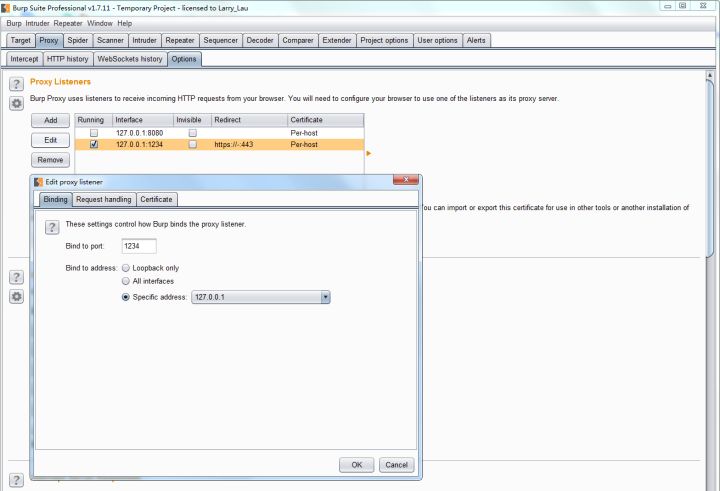Switch to the Comparer tab

point(298,40)
